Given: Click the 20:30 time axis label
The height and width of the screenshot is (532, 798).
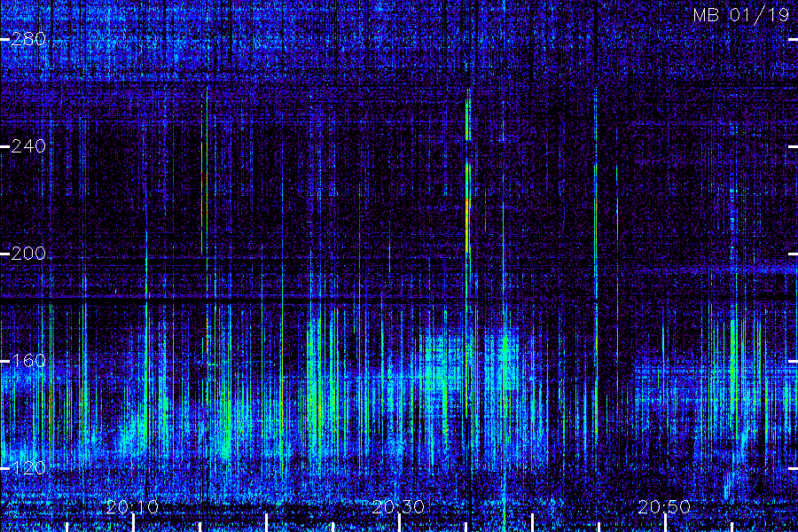Looking at the screenshot, I should (x=398, y=506).
